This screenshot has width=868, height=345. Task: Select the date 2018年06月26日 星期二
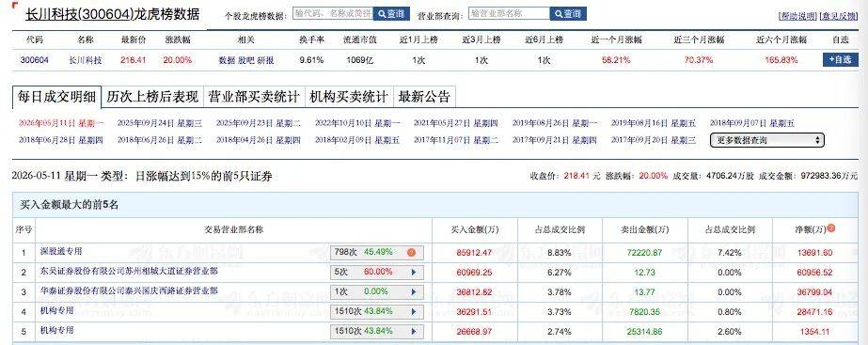click(x=160, y=140)
